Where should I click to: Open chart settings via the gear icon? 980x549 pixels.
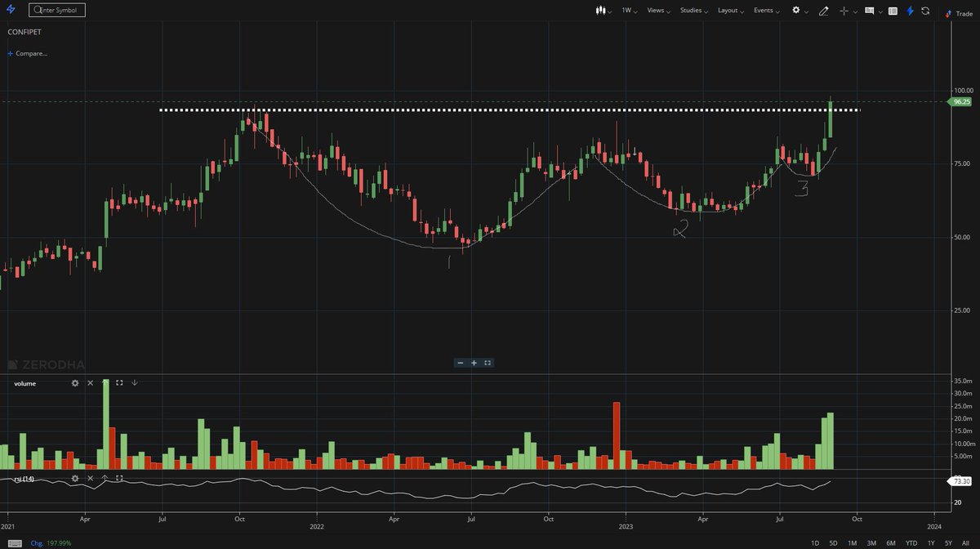click(x=796, y=11)
